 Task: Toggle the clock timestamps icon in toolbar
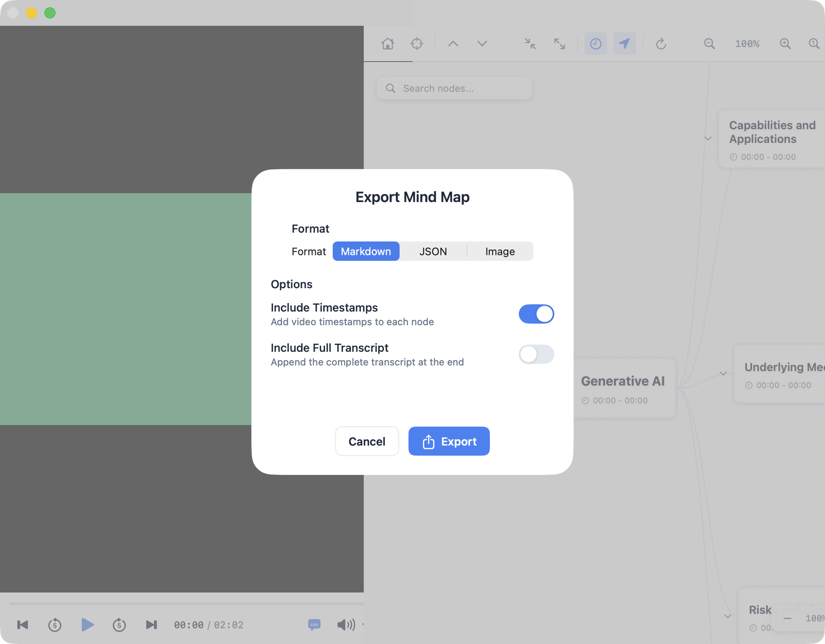(x=596, y=44)
